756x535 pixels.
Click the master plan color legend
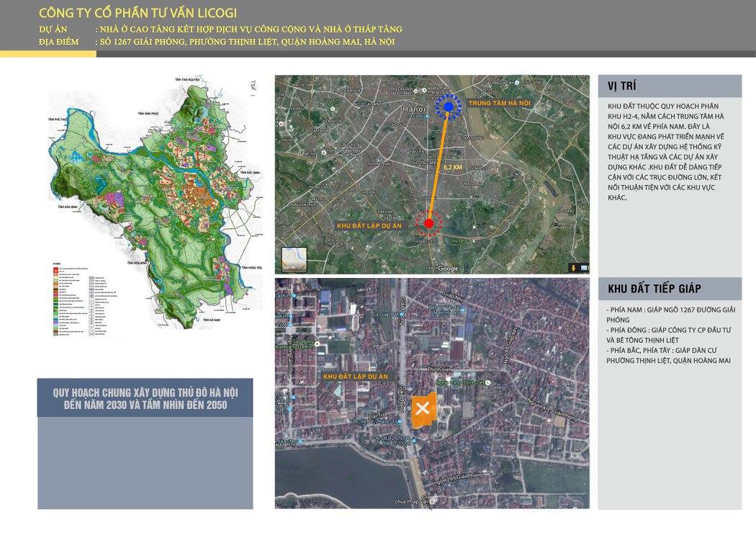pos(84,299)
